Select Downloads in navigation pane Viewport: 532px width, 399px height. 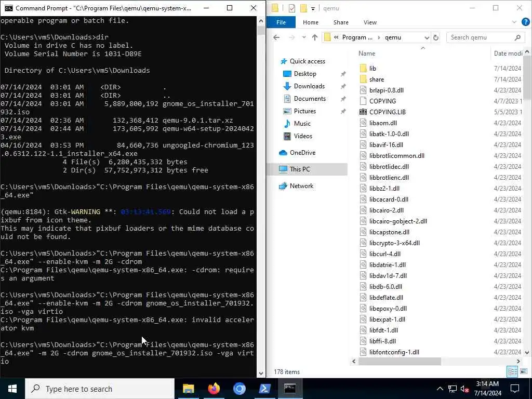coord(309,86)
